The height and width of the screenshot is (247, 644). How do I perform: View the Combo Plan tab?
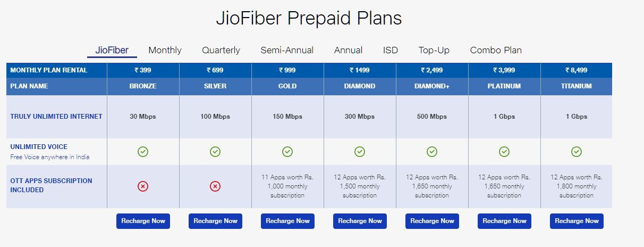tap(496, 50)
